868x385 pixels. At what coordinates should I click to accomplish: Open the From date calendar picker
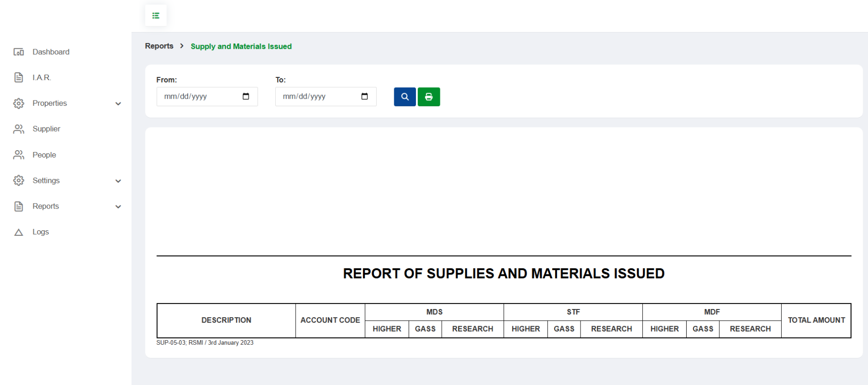pyautogui.click(x=246, y=96)
